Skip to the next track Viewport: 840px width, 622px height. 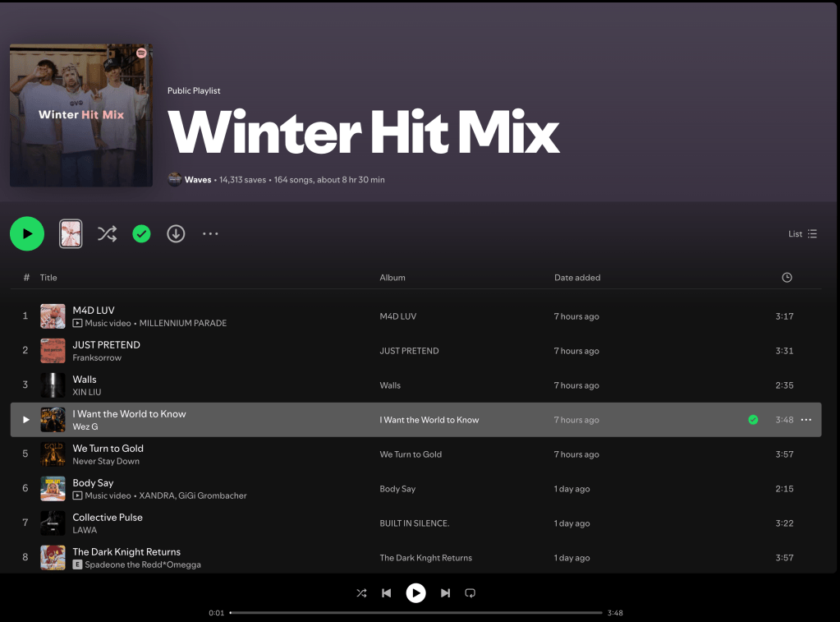445,593
